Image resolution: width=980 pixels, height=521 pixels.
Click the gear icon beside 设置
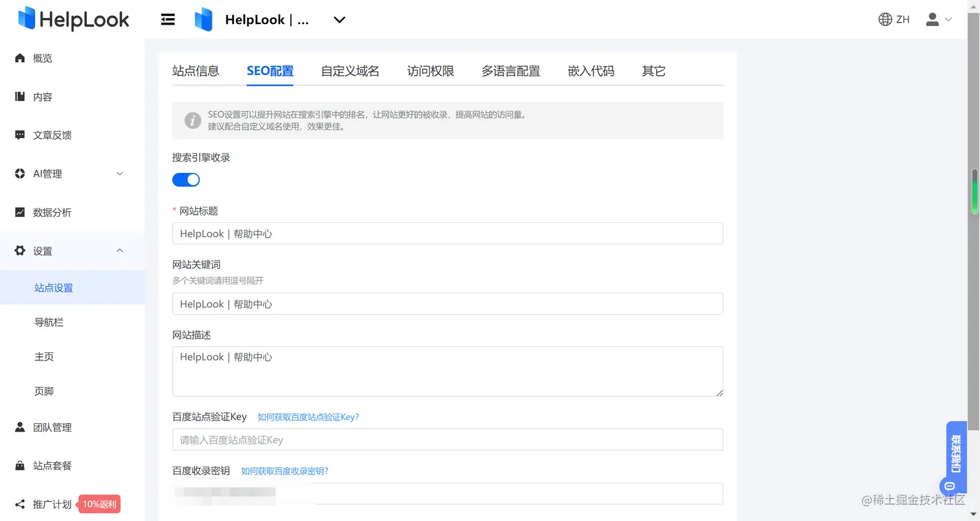[20, 251]
